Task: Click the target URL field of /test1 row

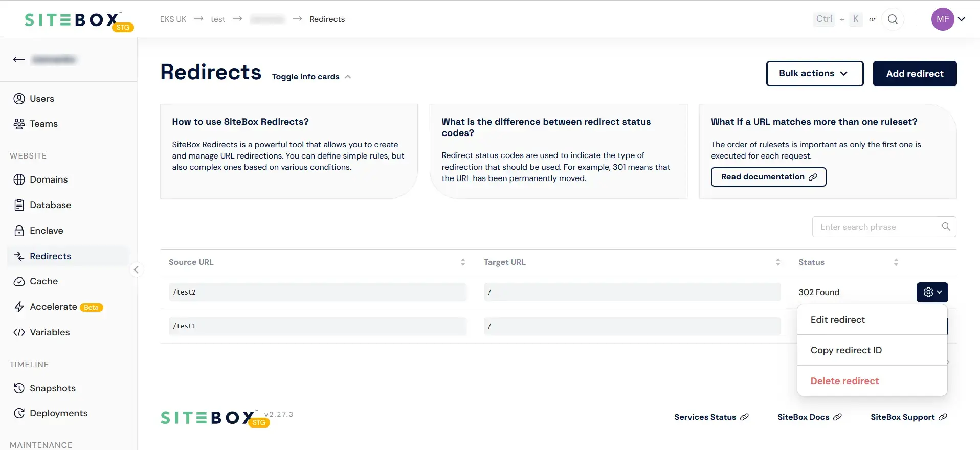Action: (x=632, y=326)
